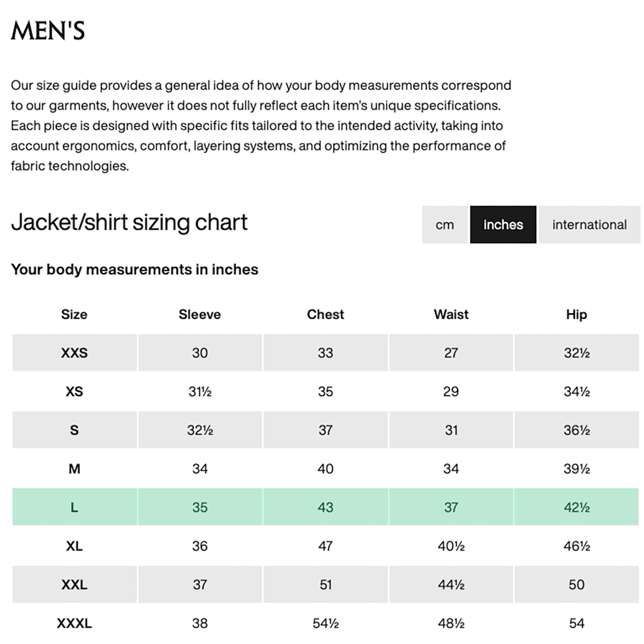This screenshot has height=644, width=644.
Task: Click the XXXL size label
Action: tap(74, 624)
